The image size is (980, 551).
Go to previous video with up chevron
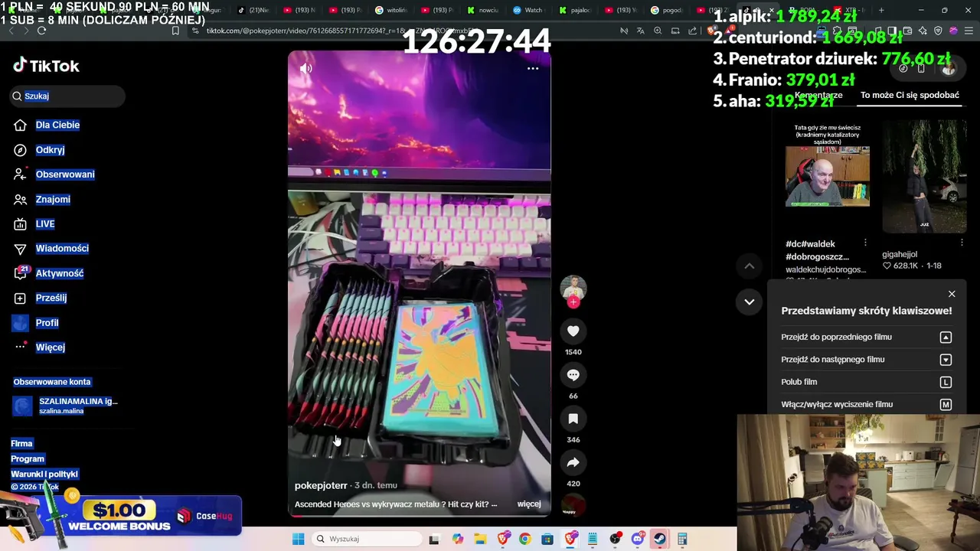pyautogui.click(x=750, y=266)
